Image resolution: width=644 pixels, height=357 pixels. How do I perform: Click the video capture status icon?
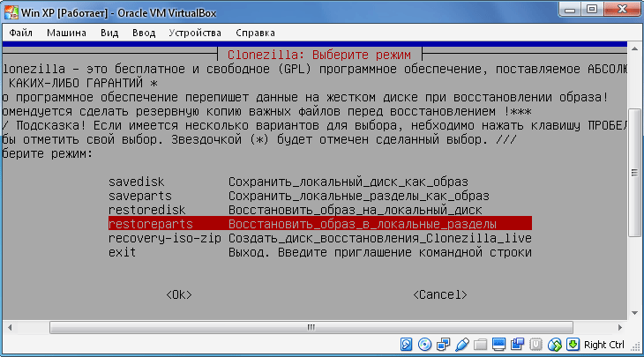click(x=518, y=344)
